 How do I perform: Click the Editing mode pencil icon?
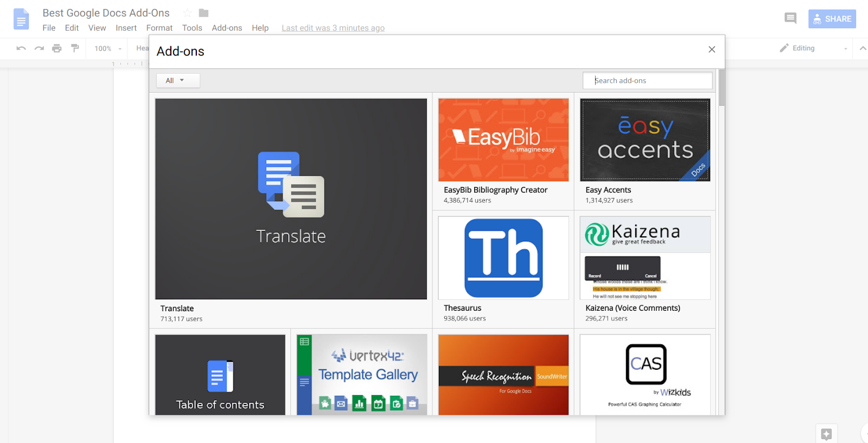[x=784, y=48]
